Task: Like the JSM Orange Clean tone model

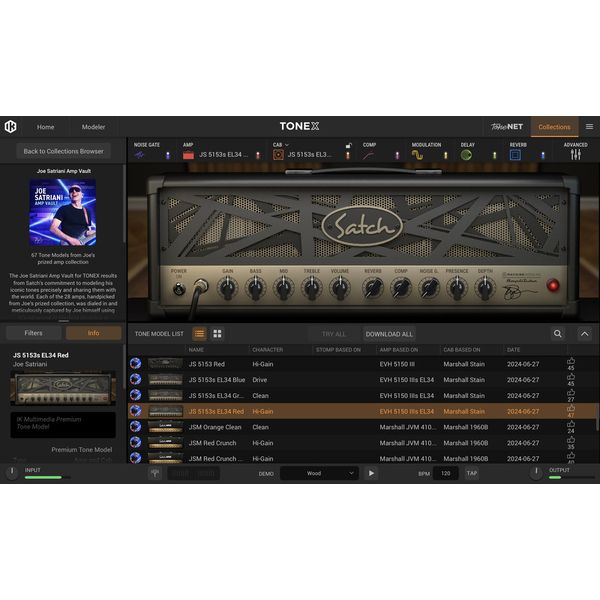Action: click(x=571, y=424)
